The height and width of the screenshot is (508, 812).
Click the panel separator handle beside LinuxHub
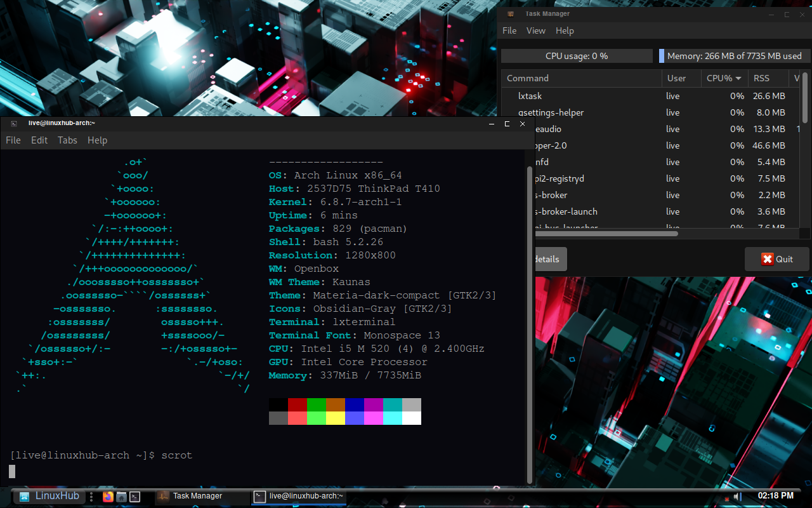(x=92, y=497)
